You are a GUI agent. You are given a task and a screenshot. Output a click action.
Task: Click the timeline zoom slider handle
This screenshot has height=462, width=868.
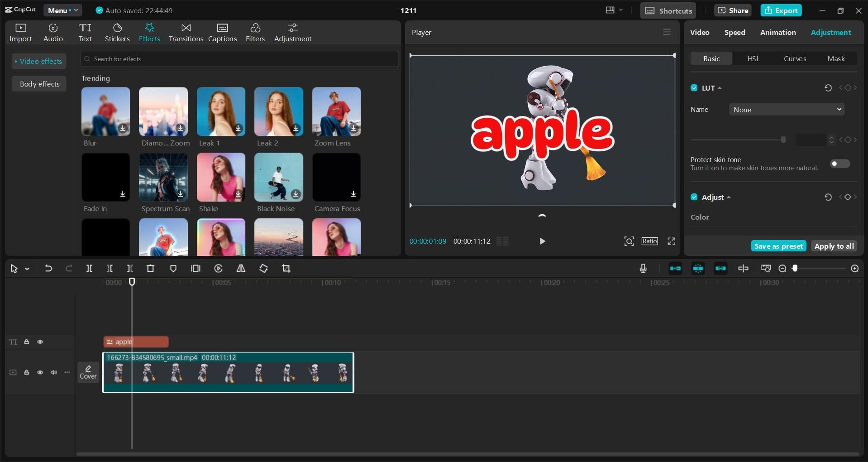tap(795, 269)
